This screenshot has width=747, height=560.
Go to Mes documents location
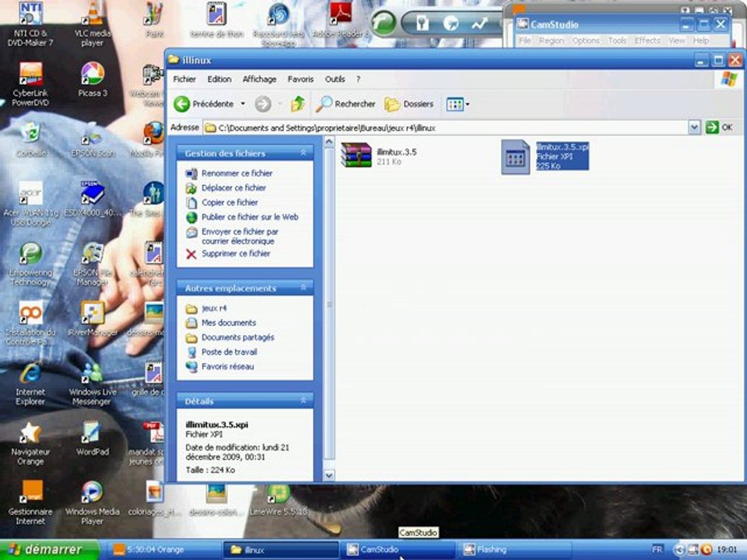229,323
